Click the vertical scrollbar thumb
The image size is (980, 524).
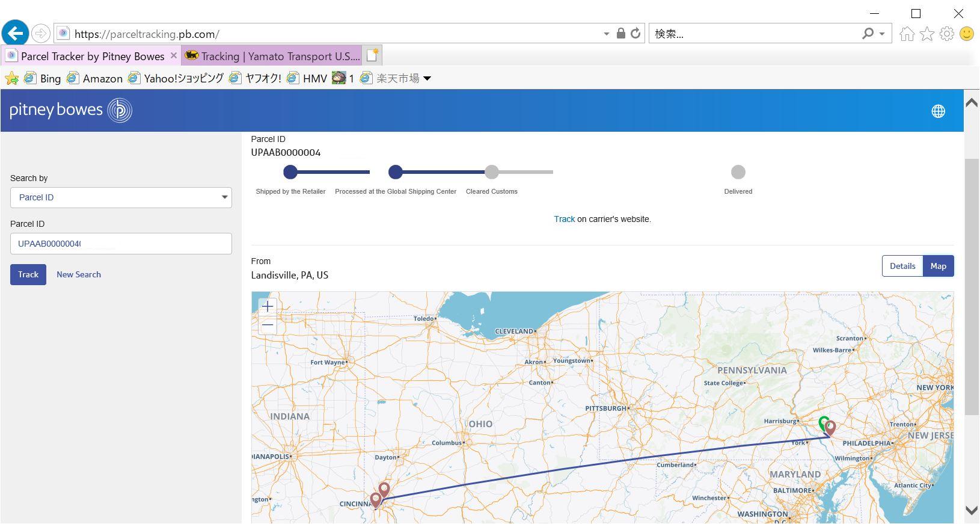point(972,286)
